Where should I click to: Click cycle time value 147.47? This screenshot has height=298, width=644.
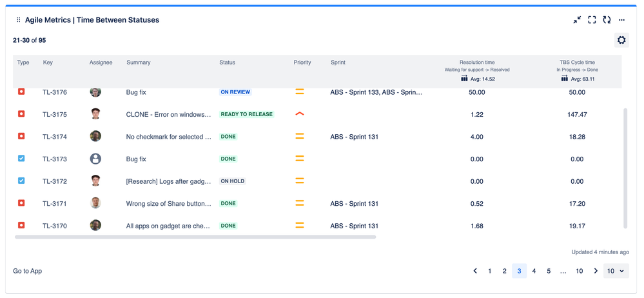pos(577,114)
